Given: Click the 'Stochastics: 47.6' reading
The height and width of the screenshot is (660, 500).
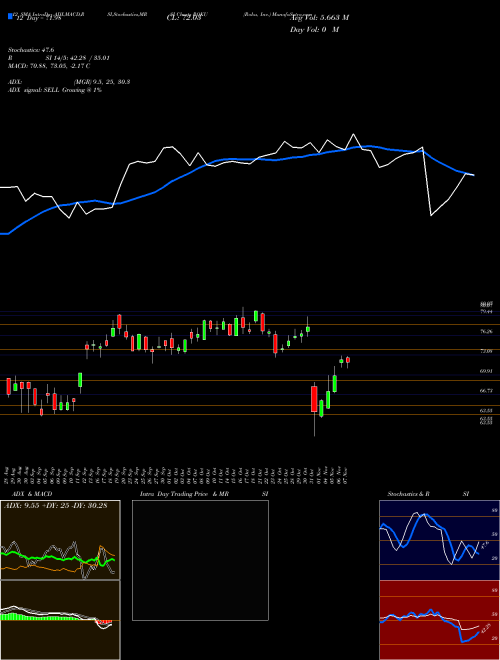Looking at the screenshot, I should 31,50.
